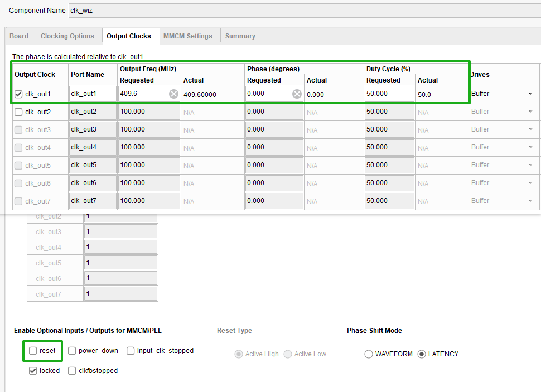
Task: Enable the input_clk_stopped output
Action: 131,351
